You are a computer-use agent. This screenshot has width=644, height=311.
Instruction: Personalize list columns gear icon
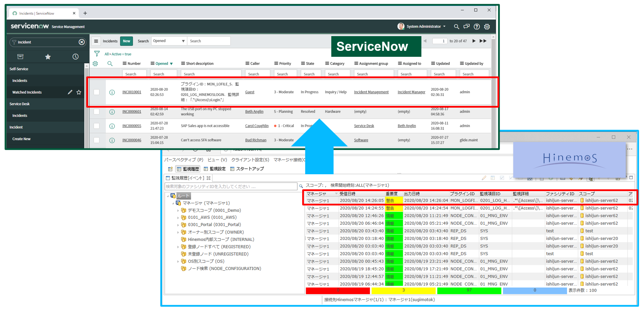coord(95,63)
